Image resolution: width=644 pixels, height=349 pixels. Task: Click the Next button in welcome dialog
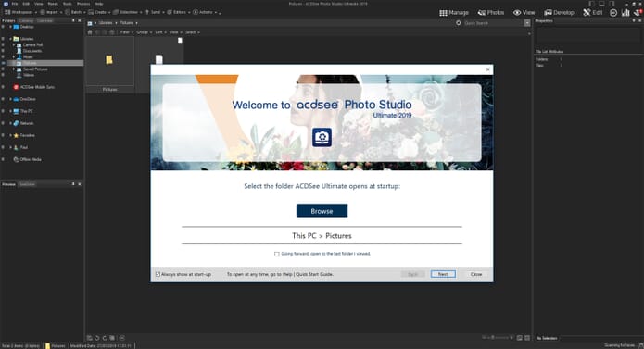coord(443,274)
